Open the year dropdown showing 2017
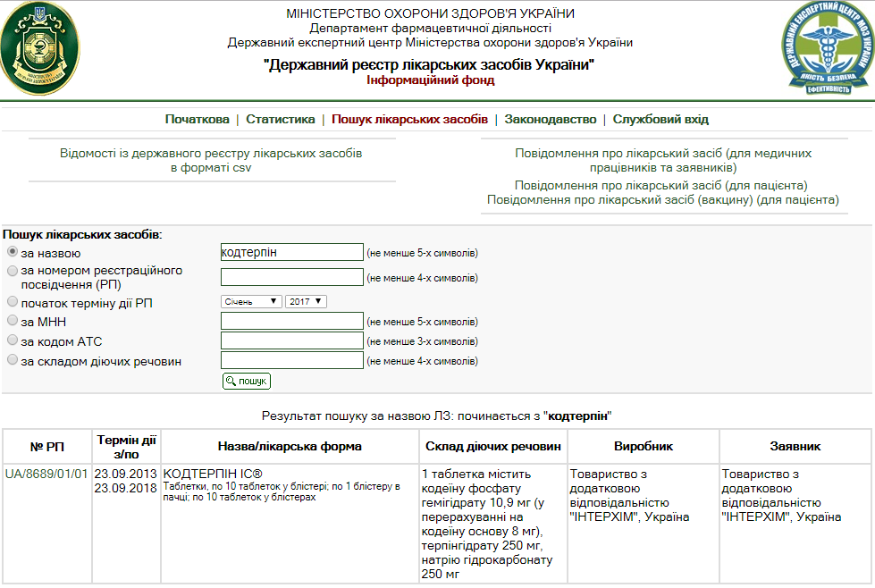Image resolution: width=875 pixels, height=588 pixels. tap(306, 302)
